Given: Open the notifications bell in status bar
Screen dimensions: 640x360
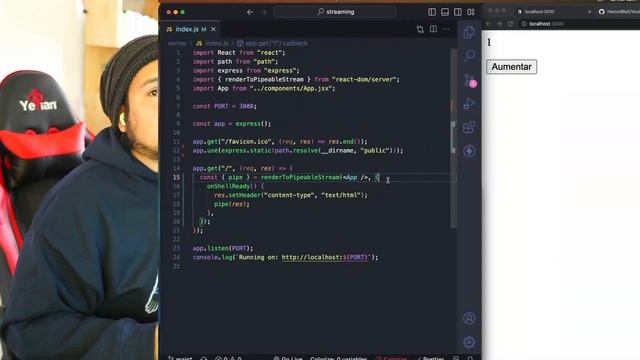Looking at the screenshot, I should tap(470, 358).
